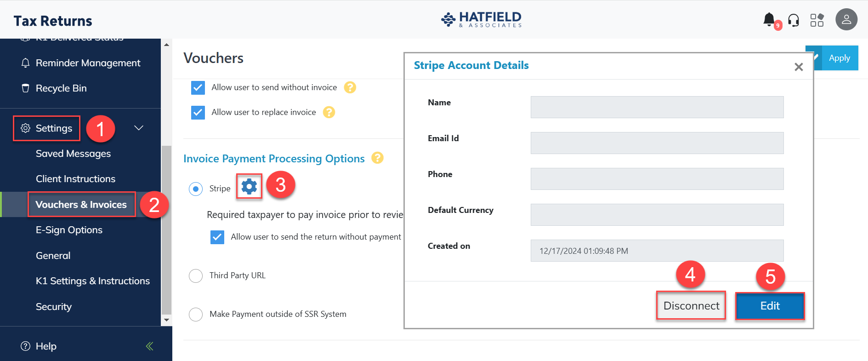Click the Disconnect button
The width and height of the screenshot is (868, 361).
pos(691,306)
